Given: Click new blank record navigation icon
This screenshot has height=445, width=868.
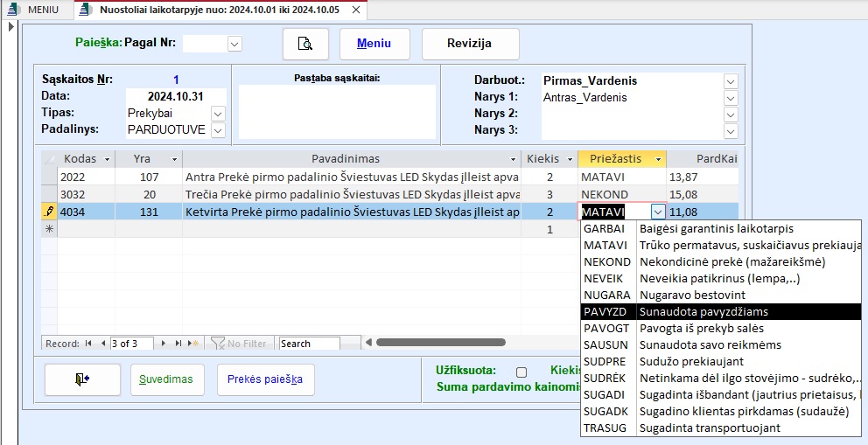Looking at the screenshot, I should (193, 344).
